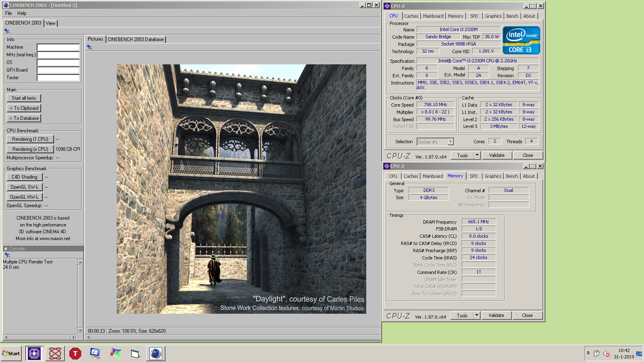
Task: Click the show desktop icon in tray
Action: (639, 354)
